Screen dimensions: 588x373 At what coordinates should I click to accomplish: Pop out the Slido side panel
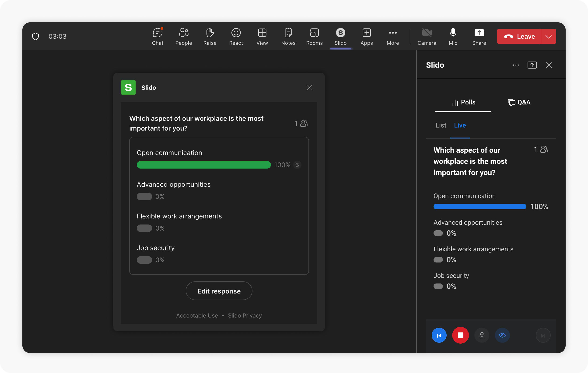(532, 65)
